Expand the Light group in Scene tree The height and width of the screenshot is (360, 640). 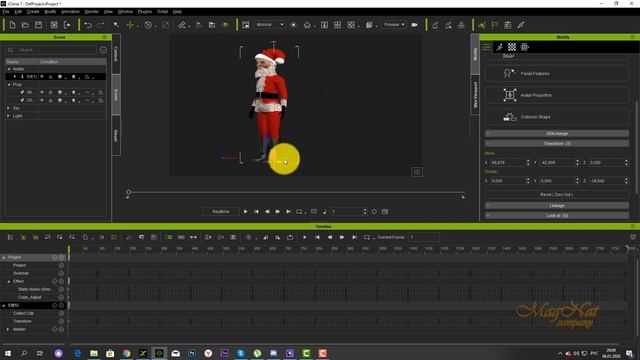(x=9, y=116)
